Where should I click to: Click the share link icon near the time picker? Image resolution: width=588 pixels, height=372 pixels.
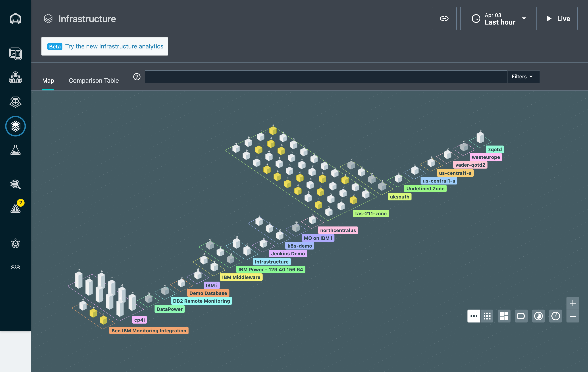[444, 19]
